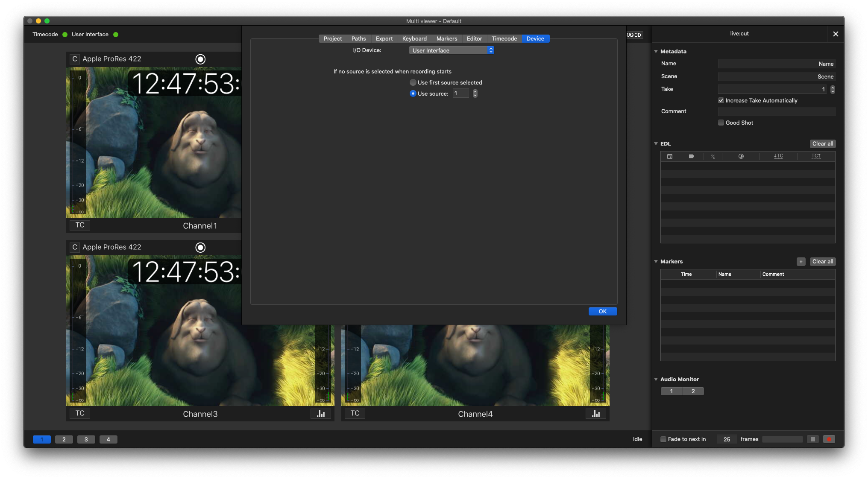This screenshot has width=868, height=479.
Task: Select source button 2 in bottom bar
Action: pos(64,440)
